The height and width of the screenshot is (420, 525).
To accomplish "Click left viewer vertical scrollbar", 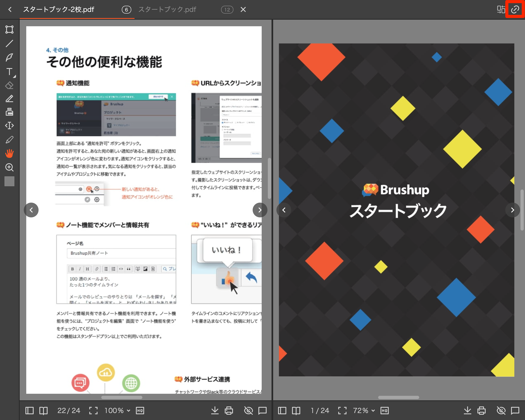I will tap(269, 178).
